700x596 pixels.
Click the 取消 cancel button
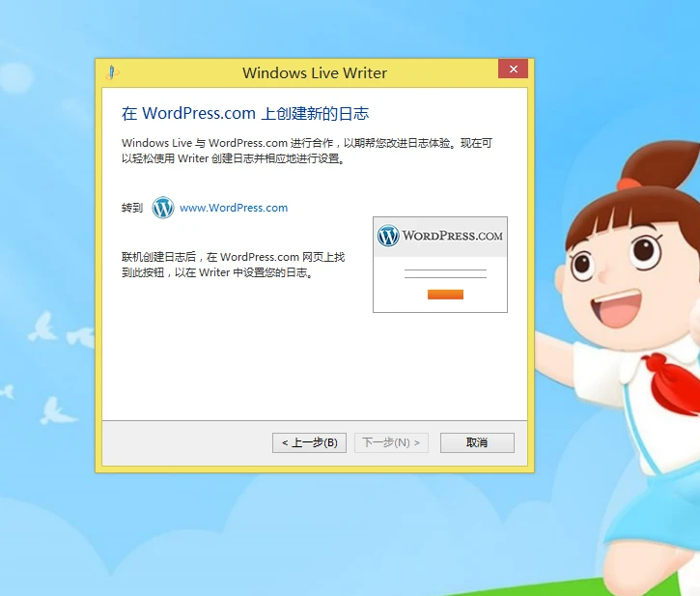477,442
